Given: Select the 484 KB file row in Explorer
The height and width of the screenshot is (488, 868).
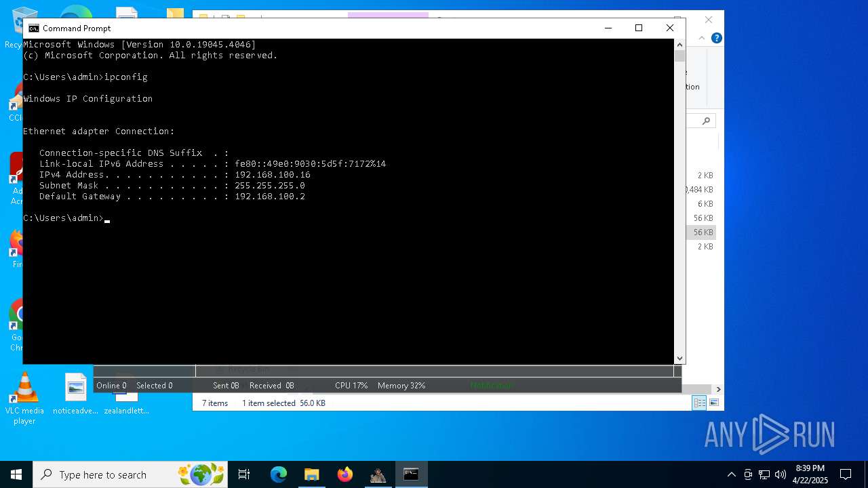Looking at the screenshot, I should pos(701,190).
